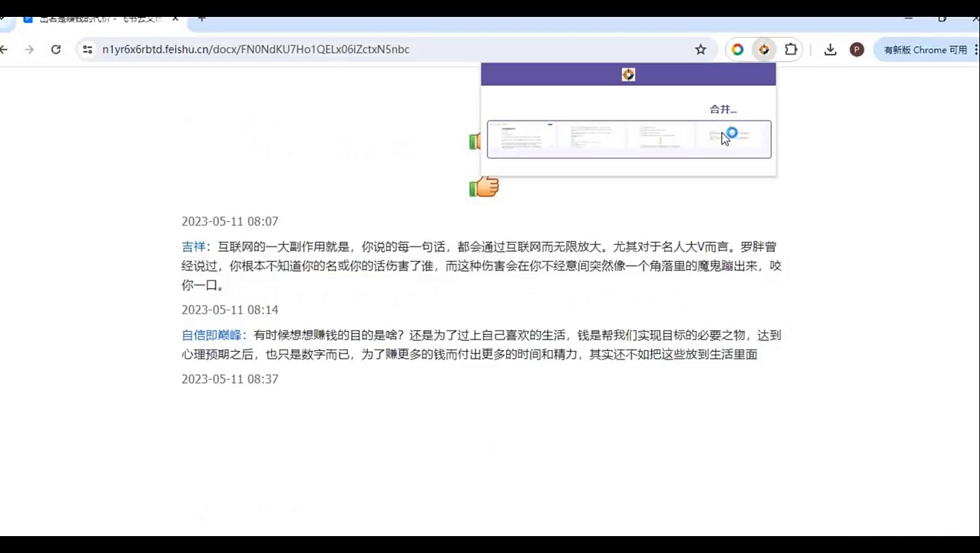Screen dimensions: 980x553
Task: Click the active screenshot-merge extension icon
Action: pos(763,49)
